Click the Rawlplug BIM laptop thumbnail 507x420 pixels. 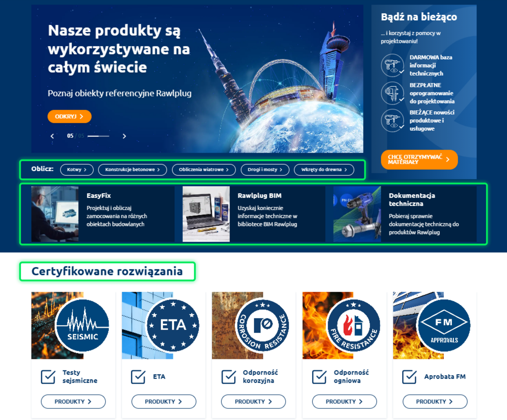[x=206, y=214]
